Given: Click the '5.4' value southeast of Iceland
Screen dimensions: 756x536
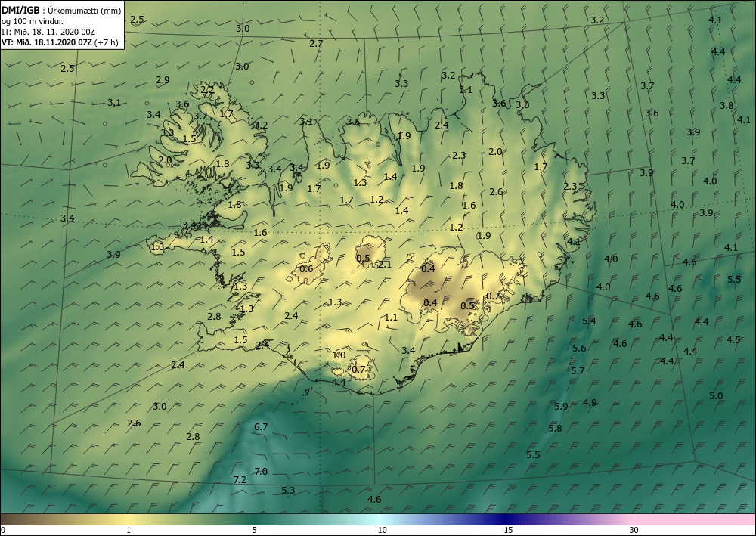Looking at the screenshot, I should (589, 321).
